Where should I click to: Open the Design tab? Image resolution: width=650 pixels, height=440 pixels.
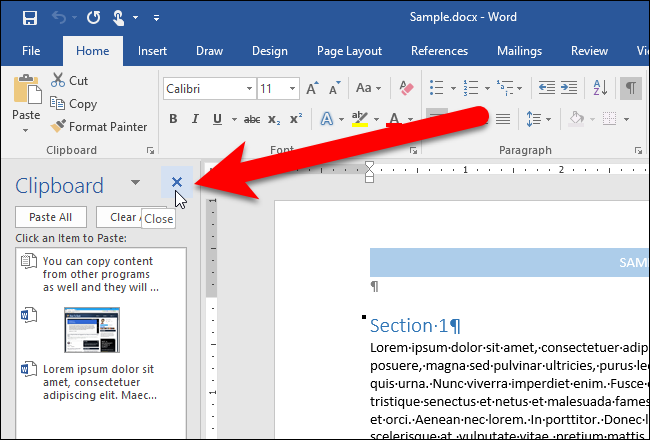(270, 51)
